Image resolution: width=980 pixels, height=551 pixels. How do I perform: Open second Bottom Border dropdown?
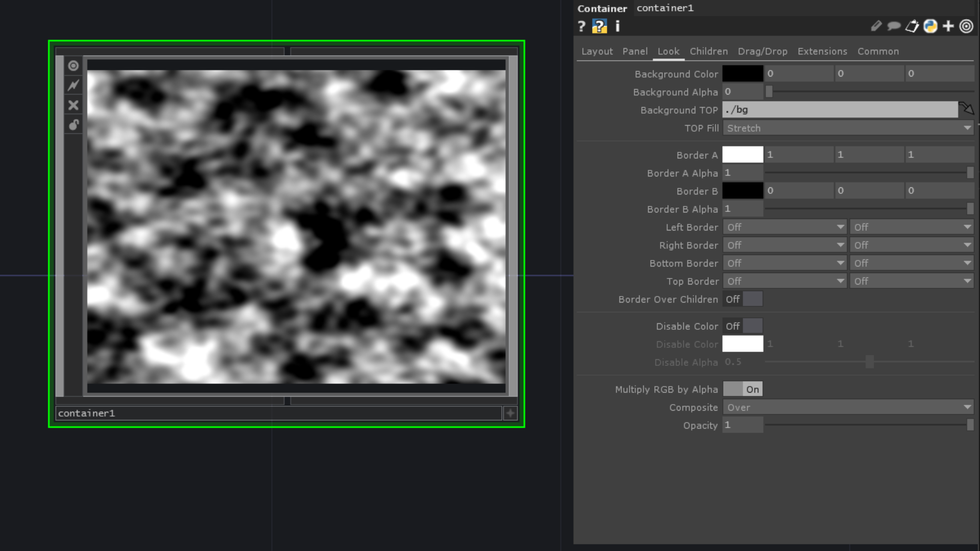tap(911, 263)
